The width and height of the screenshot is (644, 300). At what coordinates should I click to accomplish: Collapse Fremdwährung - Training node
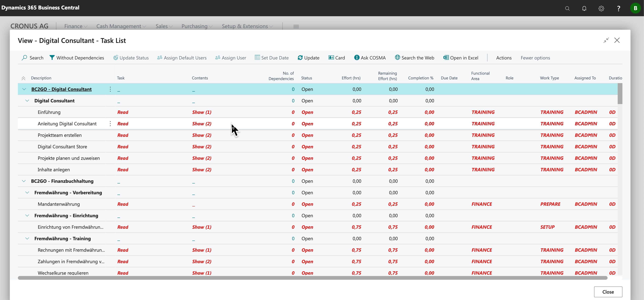pos(27,238)
